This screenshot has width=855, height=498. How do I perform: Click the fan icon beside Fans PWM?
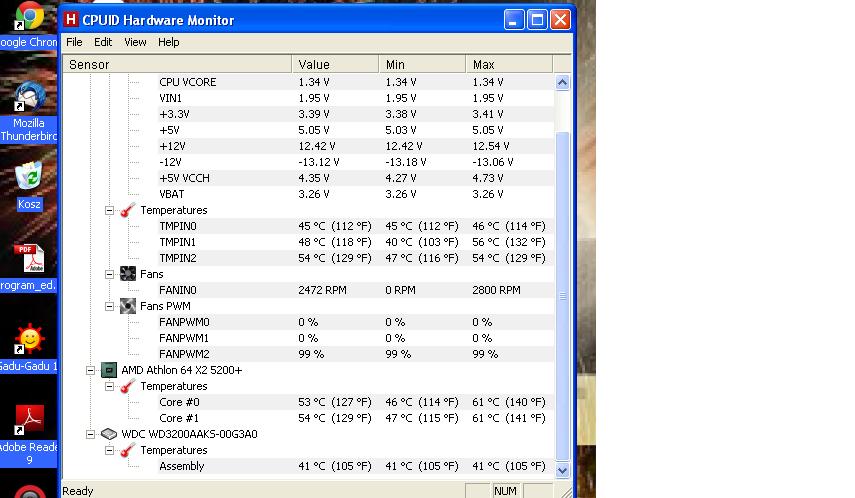[128, 306]
